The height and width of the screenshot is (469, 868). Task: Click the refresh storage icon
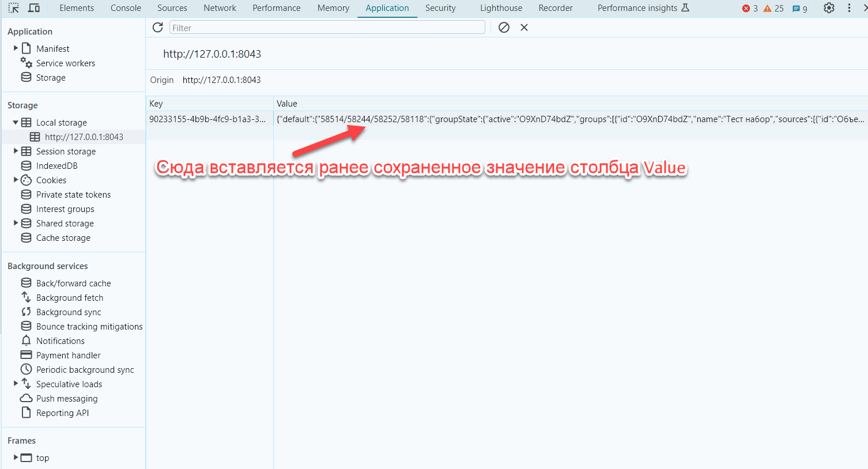(157, 28)
